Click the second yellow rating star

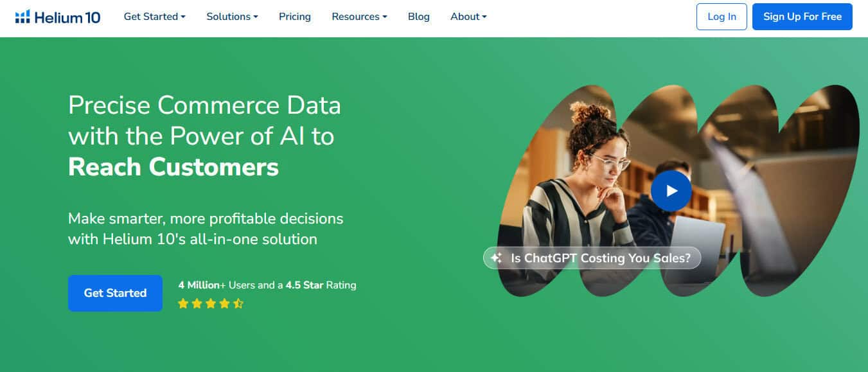(197, 303)
